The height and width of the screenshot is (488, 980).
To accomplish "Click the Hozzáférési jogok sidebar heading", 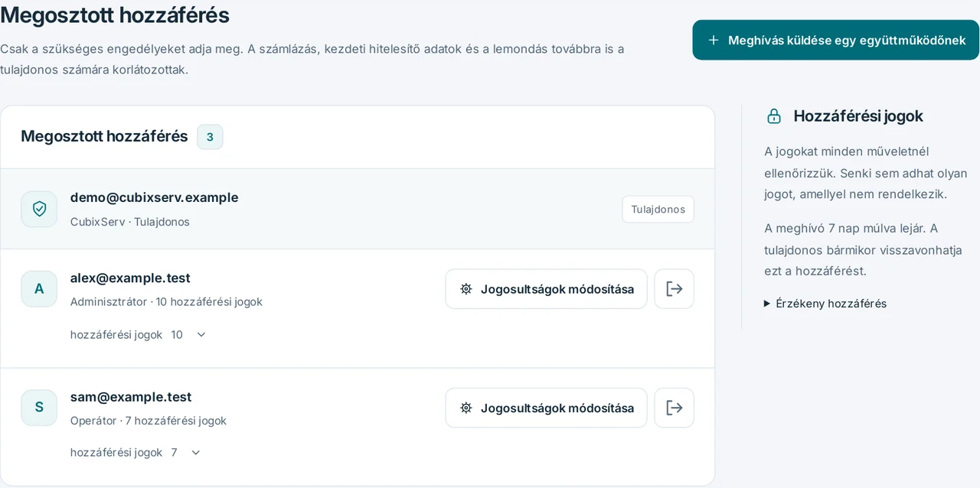I will [858, 116].
